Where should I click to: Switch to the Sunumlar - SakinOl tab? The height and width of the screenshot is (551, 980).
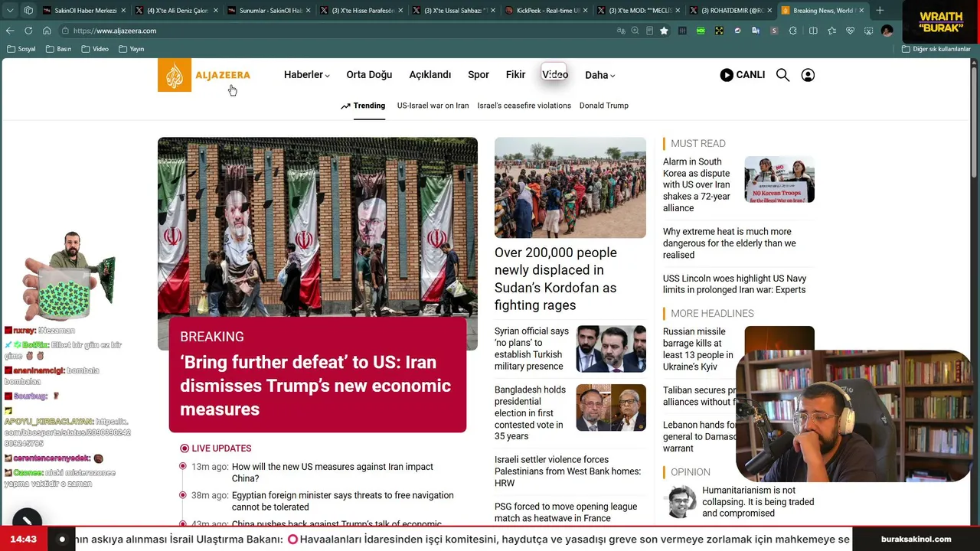coord(268,11)
